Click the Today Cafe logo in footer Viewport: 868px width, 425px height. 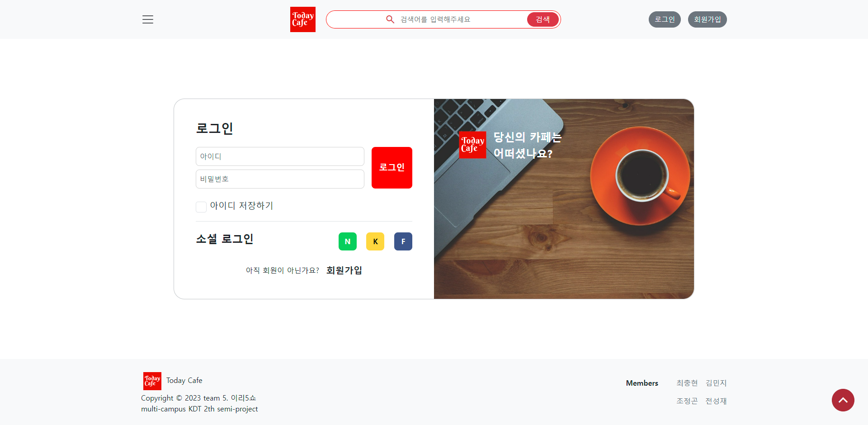click(152, 381)
